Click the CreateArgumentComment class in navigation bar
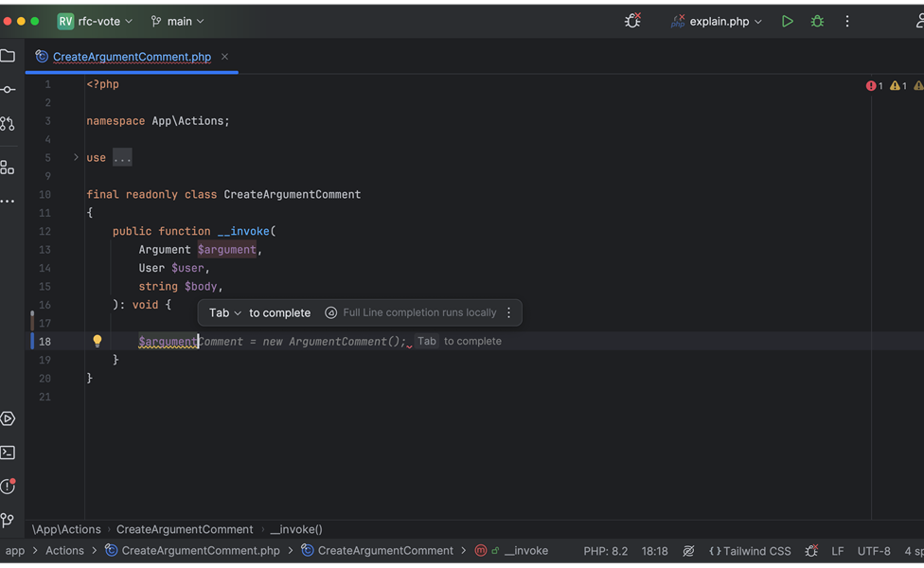This screenshot has width=924, height=568. [x=377, y=551]
